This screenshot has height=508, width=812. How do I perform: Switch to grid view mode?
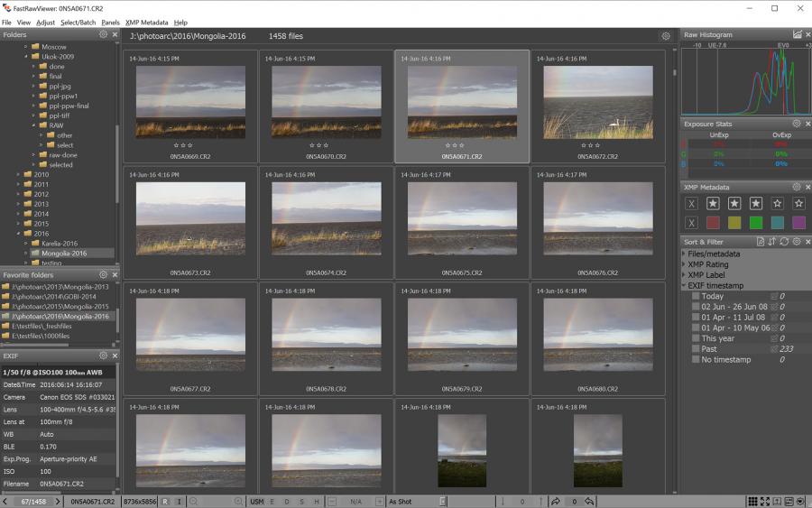tap(752, 502)
